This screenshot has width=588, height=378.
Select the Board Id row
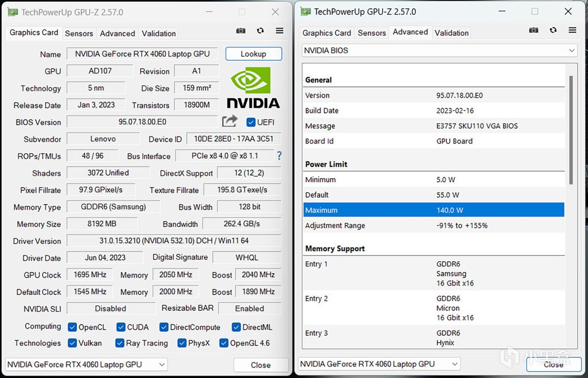[x=434, y=141]
